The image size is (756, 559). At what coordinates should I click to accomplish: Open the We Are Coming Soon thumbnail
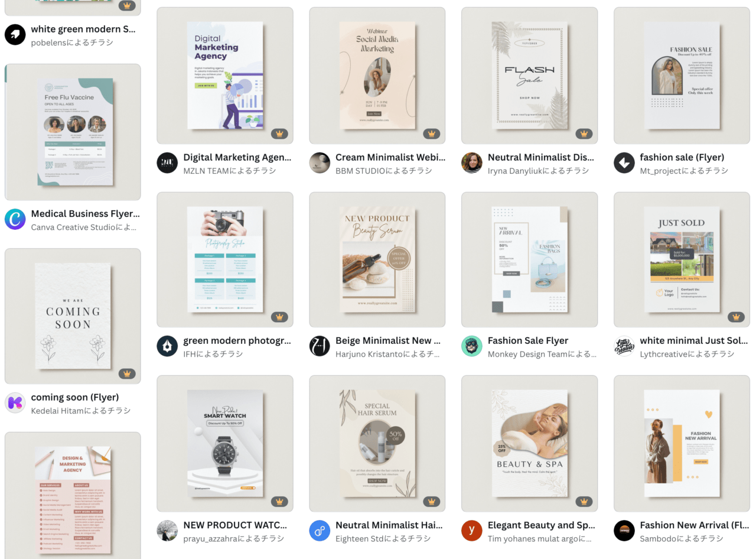pos(73,316)
